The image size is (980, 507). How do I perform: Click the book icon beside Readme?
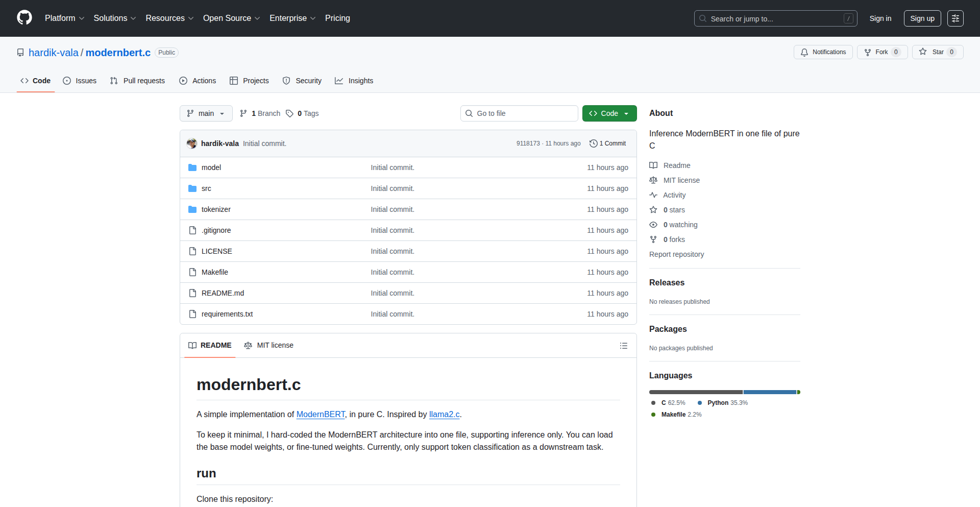click(x=653, y=165)
